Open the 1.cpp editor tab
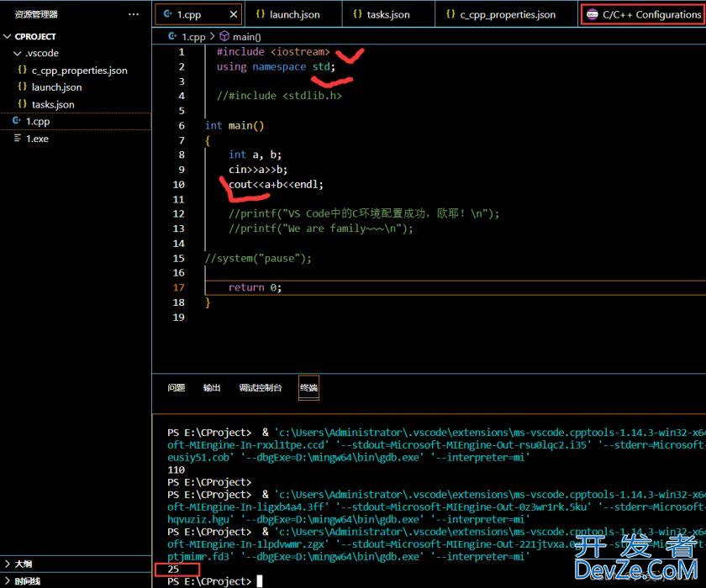 pos(198,14)
